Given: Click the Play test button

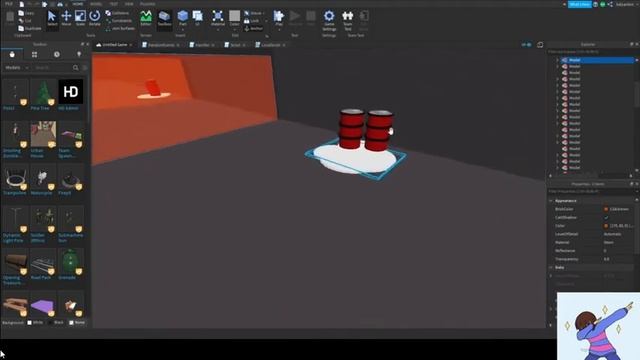Looking at the screenshot, I should 279,17.
